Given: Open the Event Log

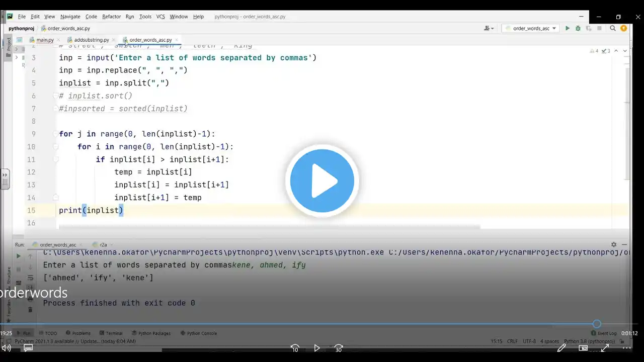Looking at the screenshot, I should pyautogui.click(x=604, y=333).
